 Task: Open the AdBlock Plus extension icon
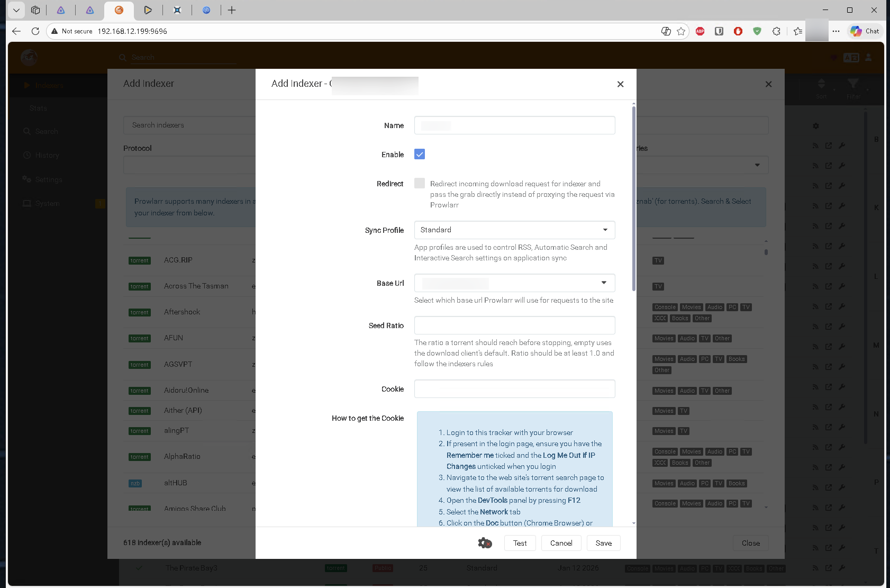pos(700,31)
